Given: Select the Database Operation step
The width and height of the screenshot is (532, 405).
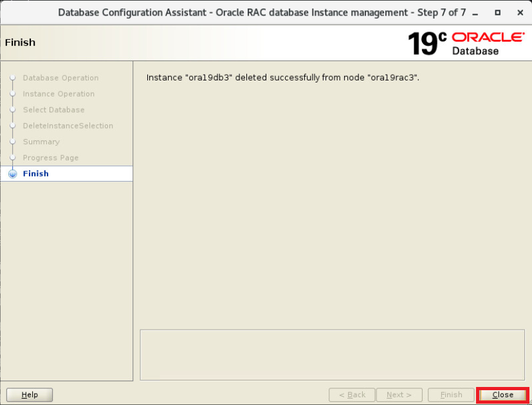Looking at the screenshot, I should pyautogui.click(x=60, y=78).
